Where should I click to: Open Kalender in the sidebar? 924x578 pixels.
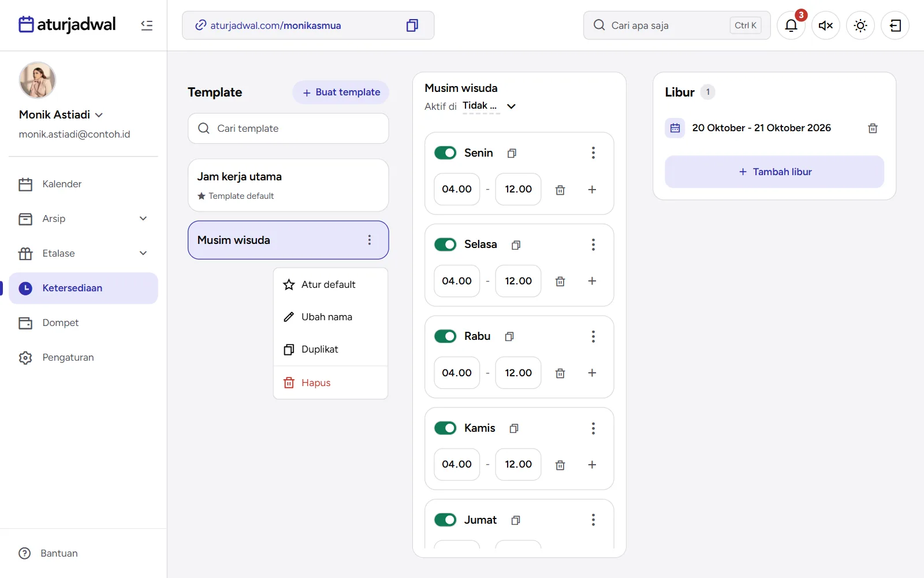tap(83, 184)
